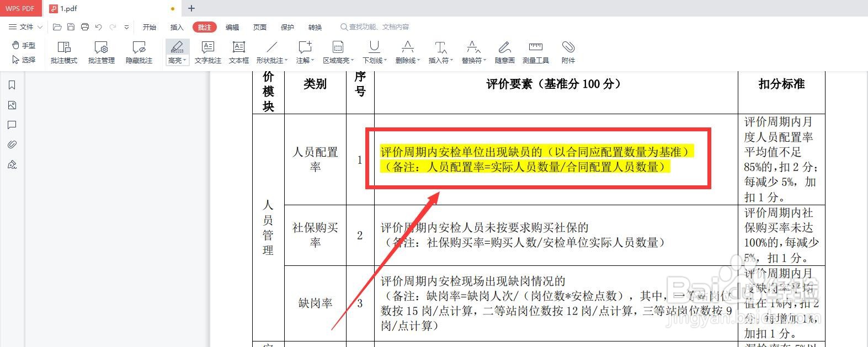Open file with the folder icon

click(x=57, y=27)
